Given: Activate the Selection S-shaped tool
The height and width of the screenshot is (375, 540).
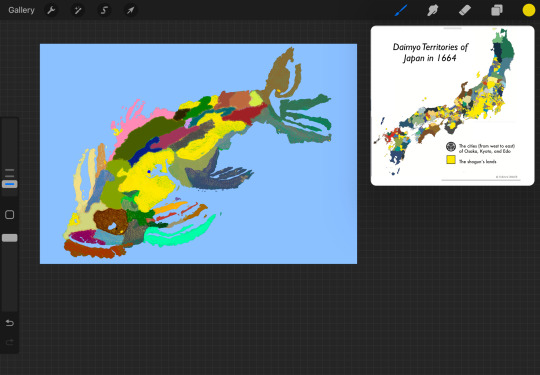Looking at the screenshot, I should pyautogui.click(x=104, y=10).
